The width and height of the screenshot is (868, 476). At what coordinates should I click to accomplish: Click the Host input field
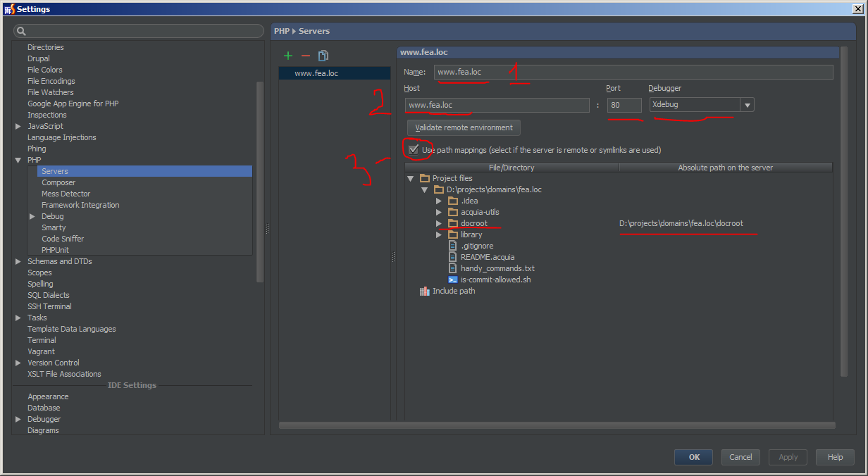click(497, 105)
